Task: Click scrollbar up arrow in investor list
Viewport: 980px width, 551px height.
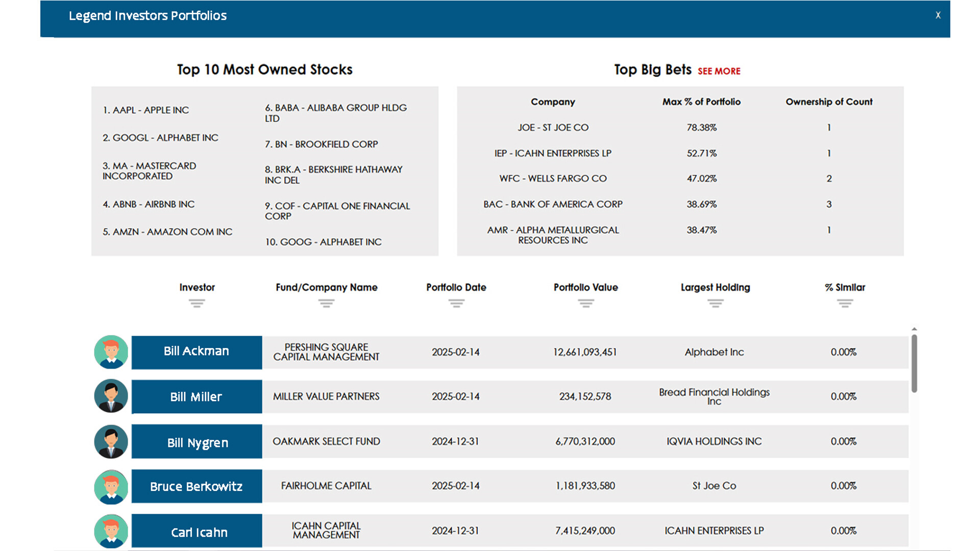Action: tap(914, 329)
